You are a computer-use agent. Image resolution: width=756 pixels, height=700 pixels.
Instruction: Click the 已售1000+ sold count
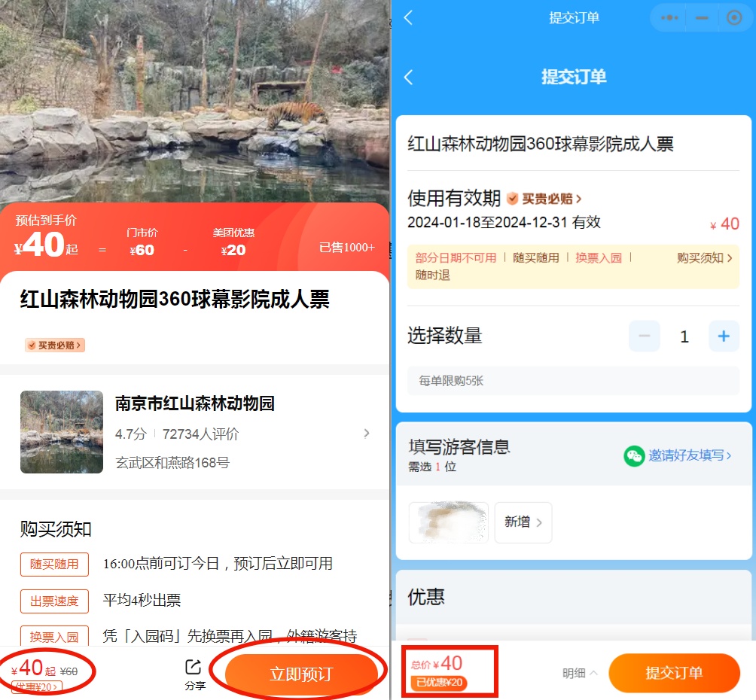[346, 248]
